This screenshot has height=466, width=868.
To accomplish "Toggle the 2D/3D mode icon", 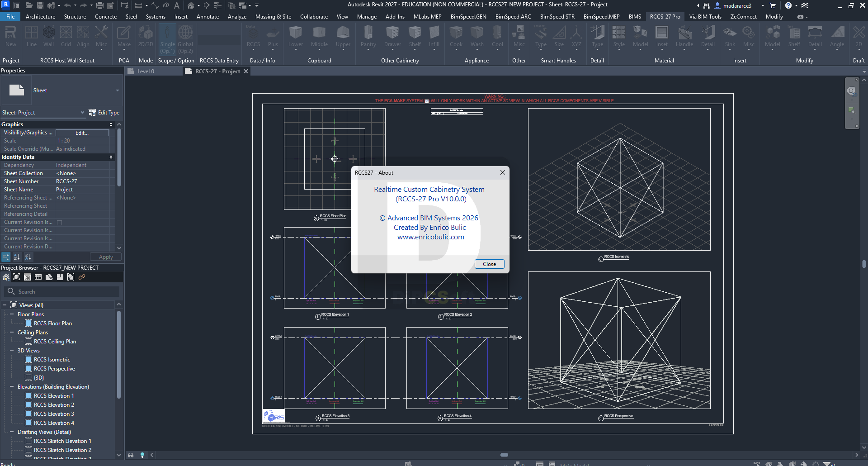I will 146,36.
